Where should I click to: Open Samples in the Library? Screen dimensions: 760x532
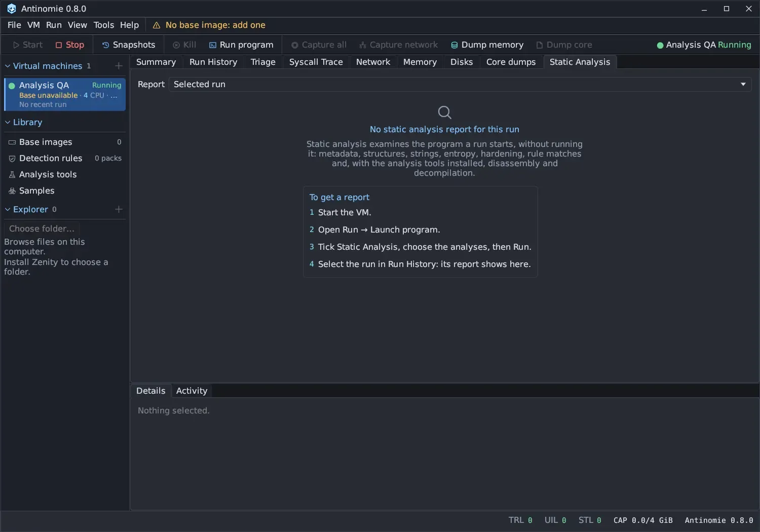click(x=65, y=191)
